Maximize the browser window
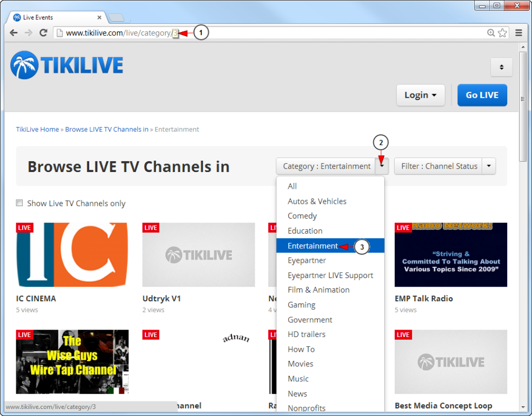Image resolution: width=532 pixels, height=416 pixels. (x=497, y=6)
